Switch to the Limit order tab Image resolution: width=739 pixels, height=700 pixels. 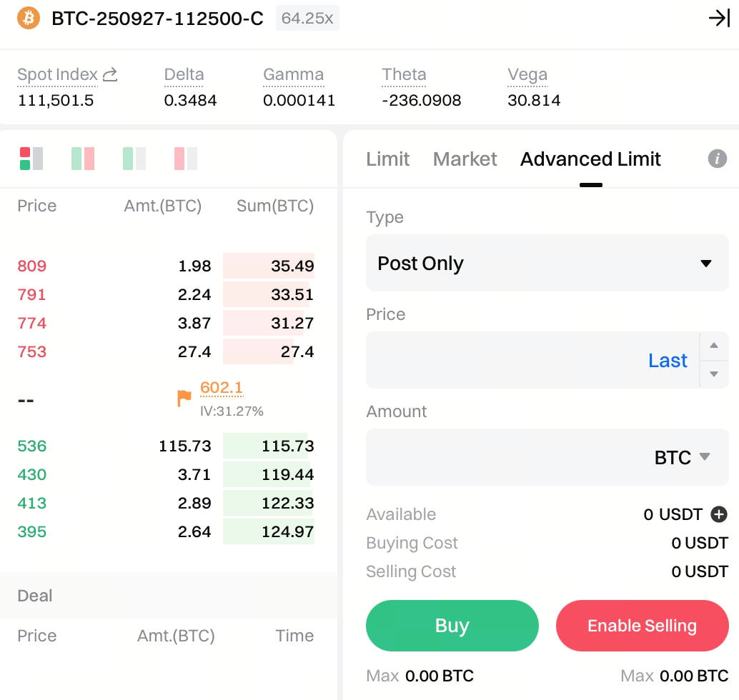387,159
